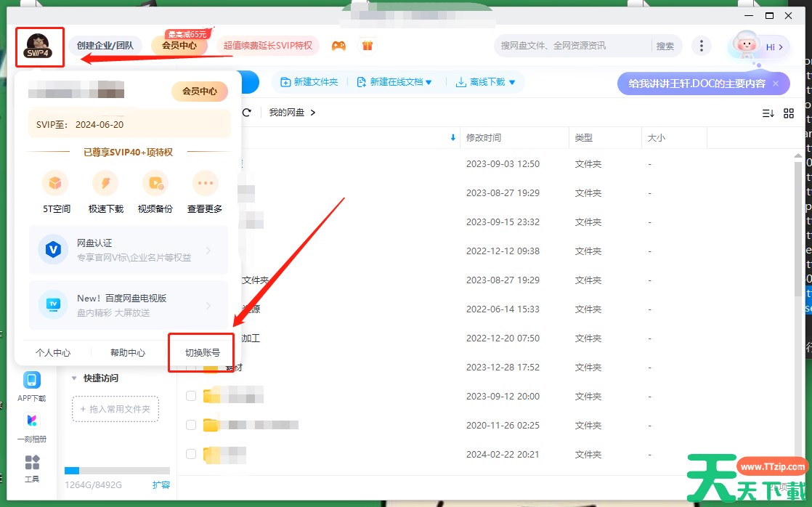This screenshot has height=507, width=812.
Task: Open 工具 in the left sidebar
Action: click(x=32, y=468)
